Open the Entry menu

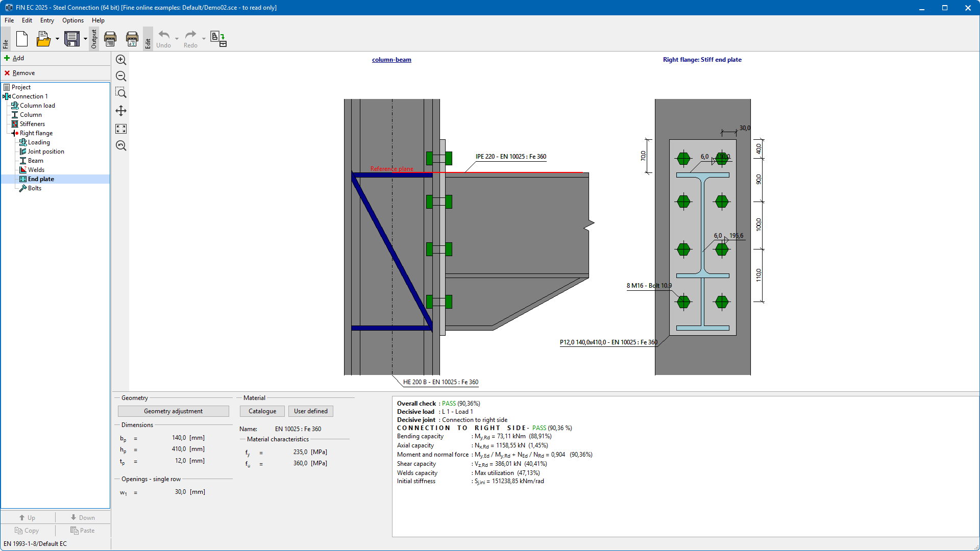(x=47, y=20)
